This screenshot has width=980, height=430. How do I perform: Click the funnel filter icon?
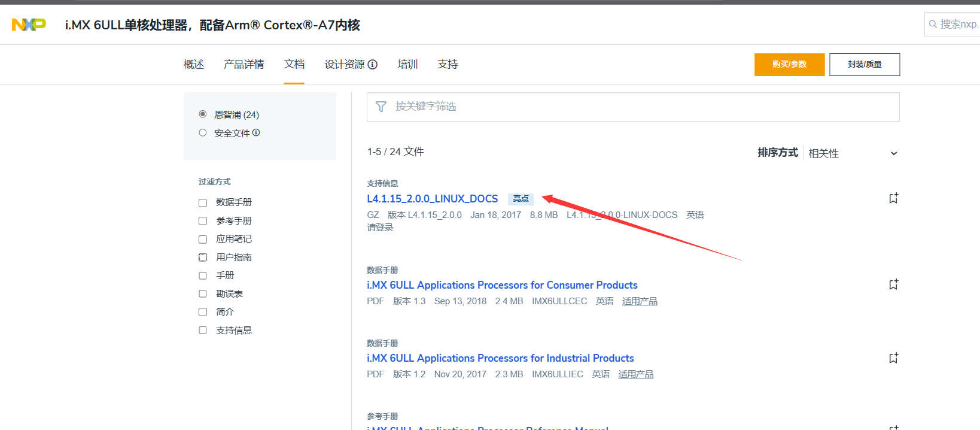click(381, 107)
